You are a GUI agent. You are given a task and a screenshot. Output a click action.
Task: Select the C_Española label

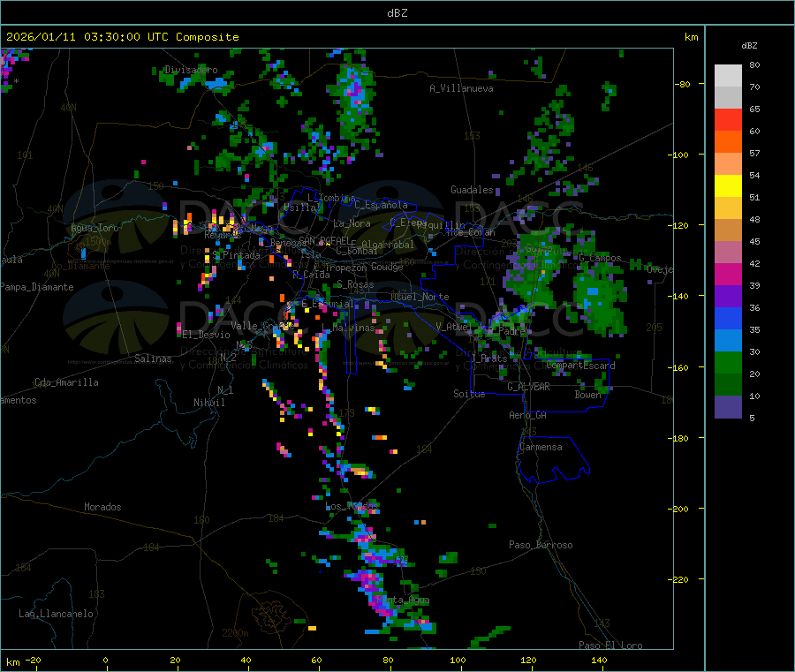(x=381, y=205)
